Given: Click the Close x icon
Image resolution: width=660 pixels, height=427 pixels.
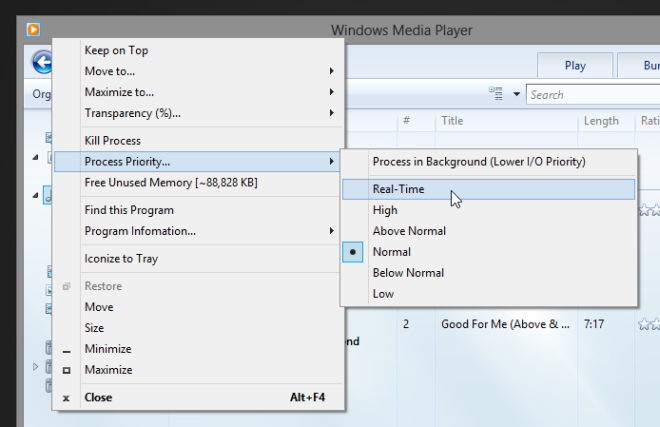Looking at the screenshot, I should (x=66, y=398).
